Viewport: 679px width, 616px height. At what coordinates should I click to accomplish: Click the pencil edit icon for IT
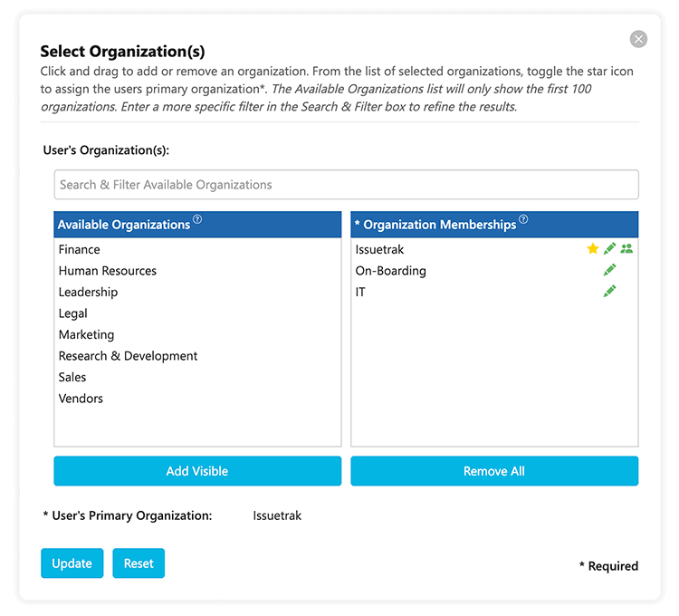click(609, 291)
